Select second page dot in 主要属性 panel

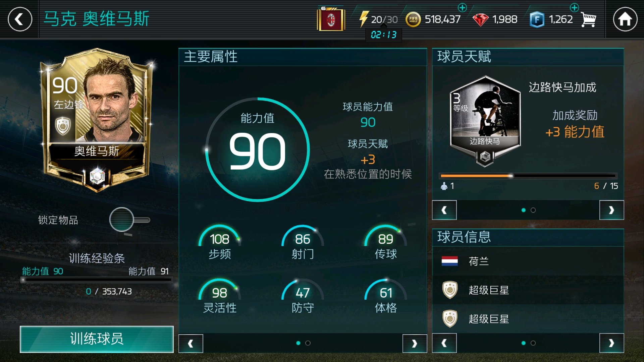pos(308,343)
